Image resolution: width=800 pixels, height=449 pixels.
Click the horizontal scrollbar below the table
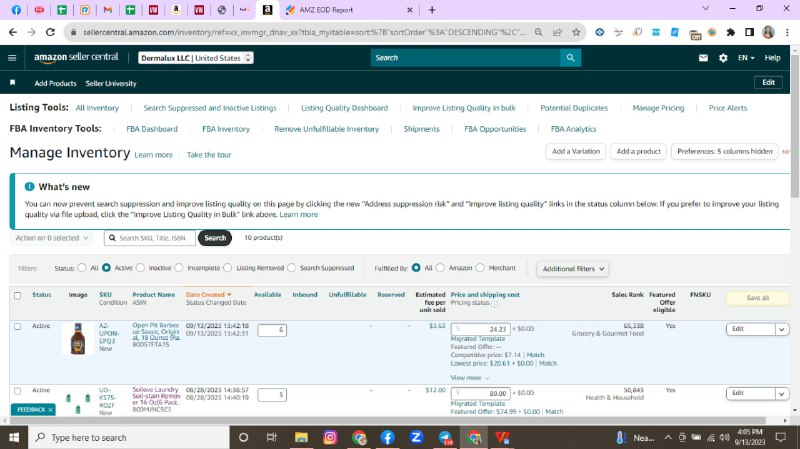386,421
